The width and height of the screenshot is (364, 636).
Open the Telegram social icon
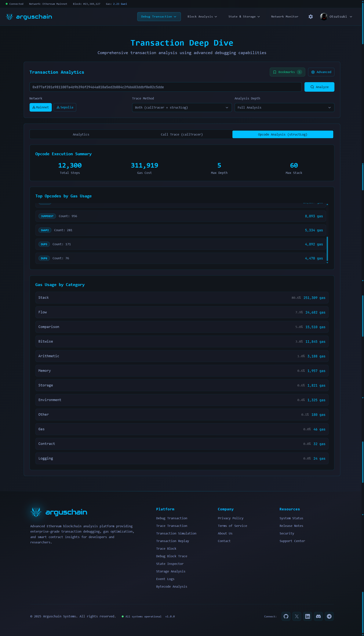coord(329,616)
